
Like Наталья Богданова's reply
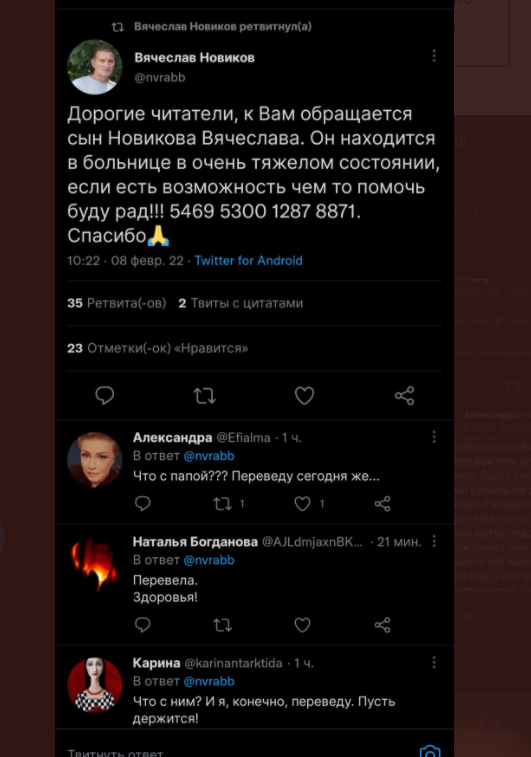[303, 625]
